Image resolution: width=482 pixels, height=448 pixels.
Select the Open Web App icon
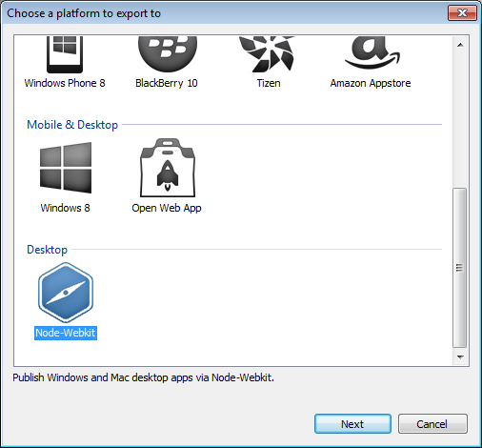tap(168, 168)
